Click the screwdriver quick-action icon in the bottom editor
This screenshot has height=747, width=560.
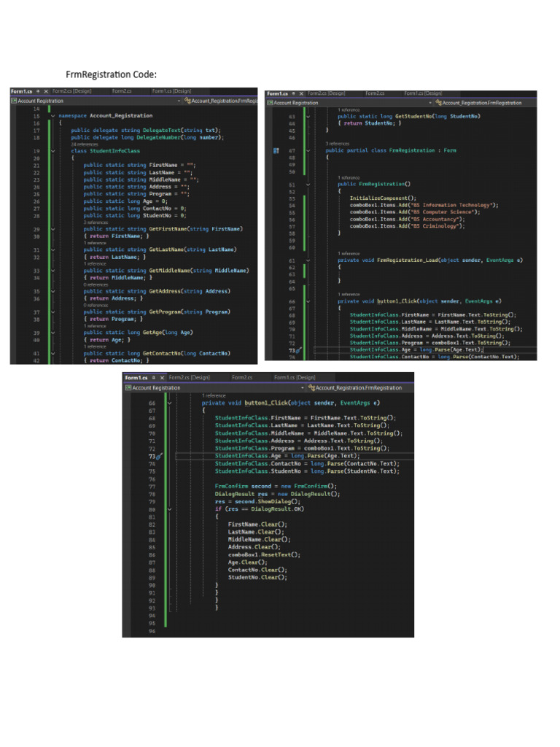click(160, 456)
